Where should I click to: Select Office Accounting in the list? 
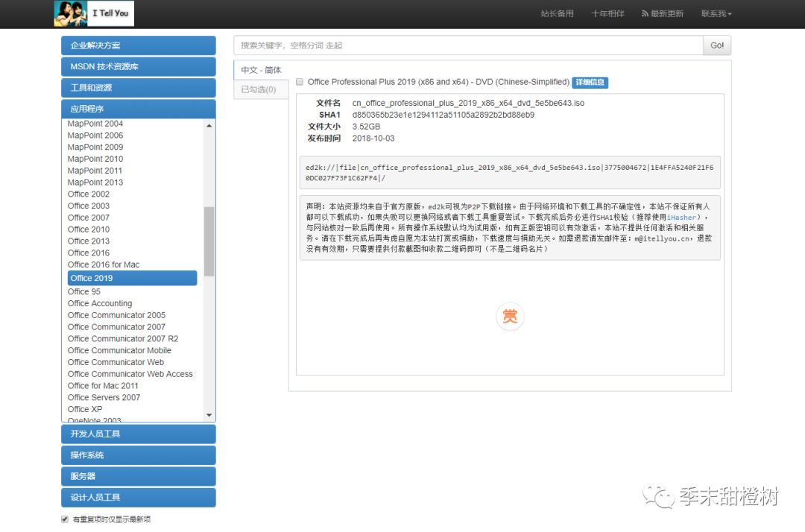(100, 304)
